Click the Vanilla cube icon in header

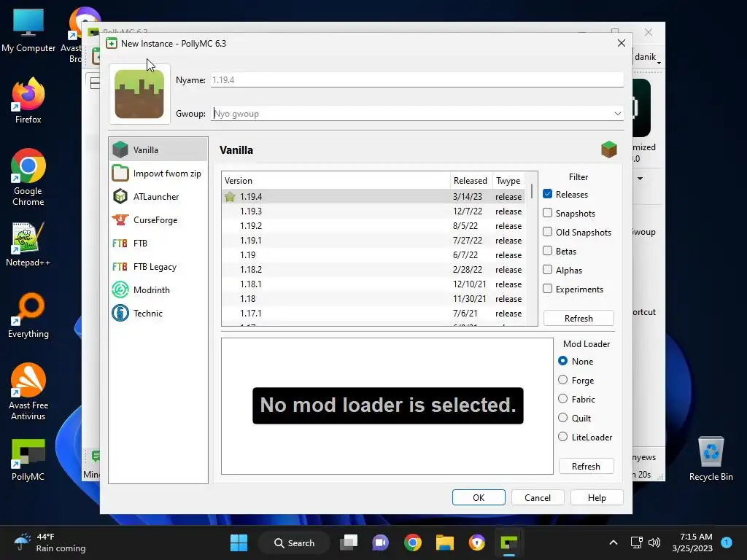point(609,149)
